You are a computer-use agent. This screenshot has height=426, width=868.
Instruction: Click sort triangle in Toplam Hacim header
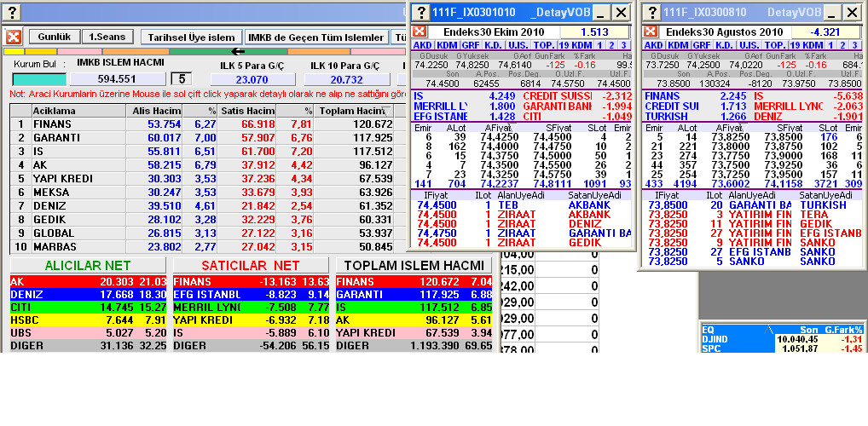(387, 112)
